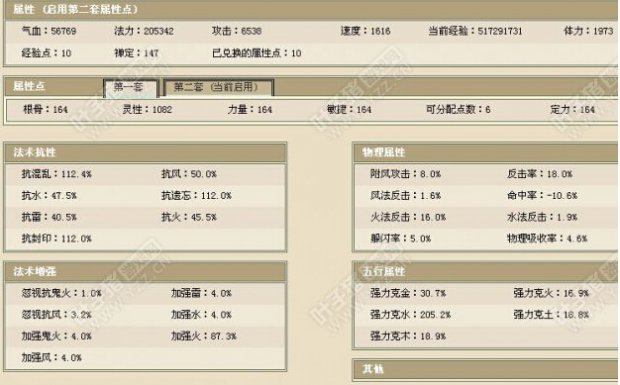Click 已兑换的属性点: 10 text
This screenshot has width=620, height=385.
click(x=257, y=53)
